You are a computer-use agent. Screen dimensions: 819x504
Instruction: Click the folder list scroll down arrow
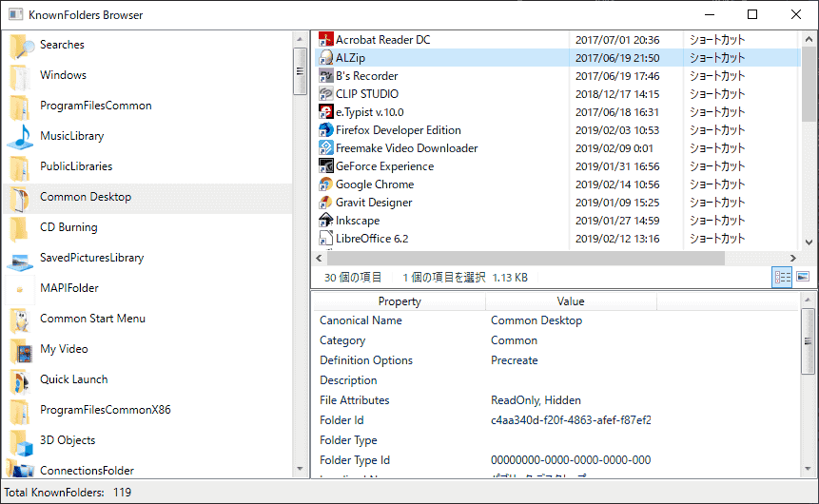[300, 469]
